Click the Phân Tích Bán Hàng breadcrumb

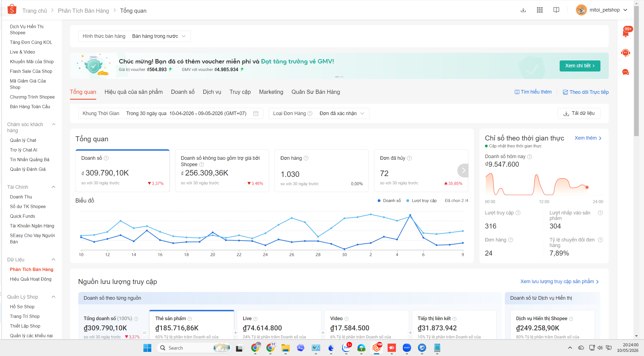[84, 10]
